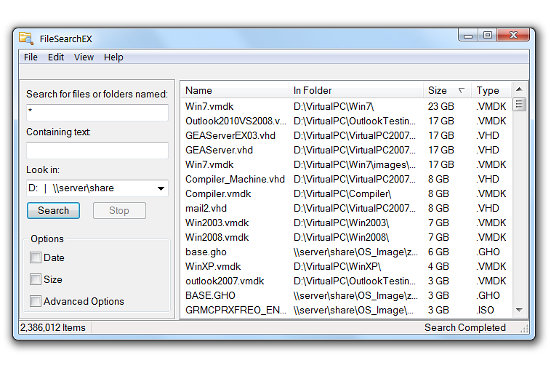The image size is (550, 368).
Task: Sort by the Type column header
Action: click(x=492, y=91)
